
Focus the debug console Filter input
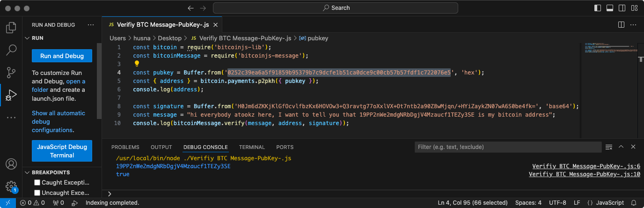point(508,147)
